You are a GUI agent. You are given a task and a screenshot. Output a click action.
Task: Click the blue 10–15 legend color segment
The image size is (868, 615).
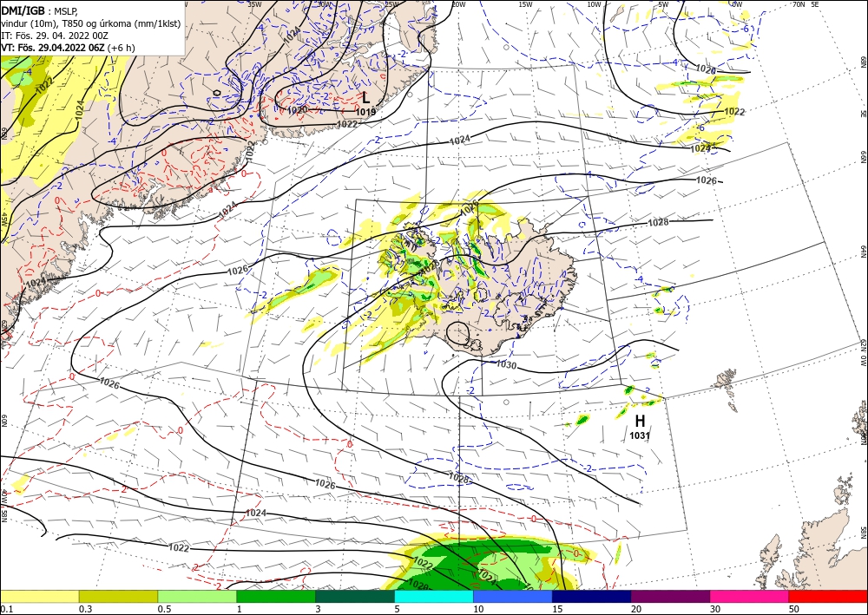[x=513, y=596]
